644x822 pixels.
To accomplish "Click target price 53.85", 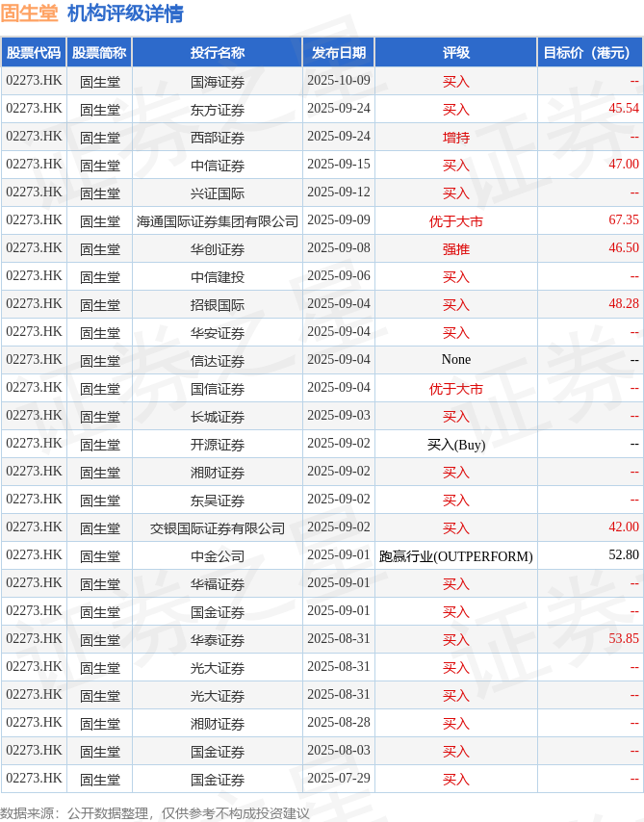I will [x=624, y=638].
